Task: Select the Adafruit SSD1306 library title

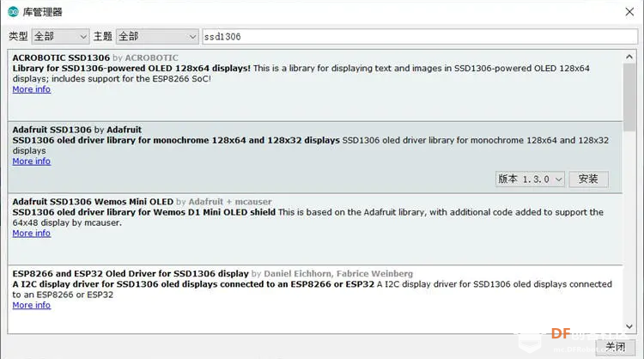Action: tap(52, 130)
